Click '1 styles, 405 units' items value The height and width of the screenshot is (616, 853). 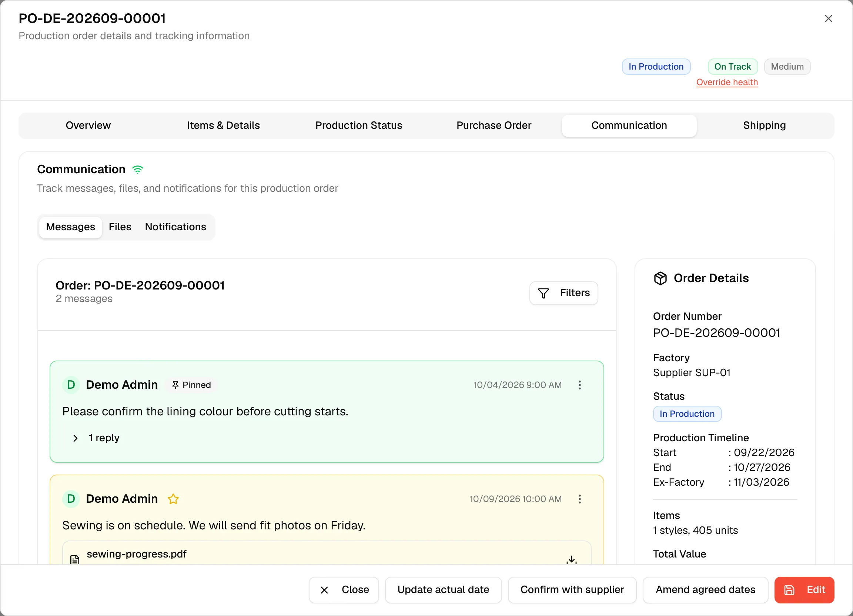695,530
